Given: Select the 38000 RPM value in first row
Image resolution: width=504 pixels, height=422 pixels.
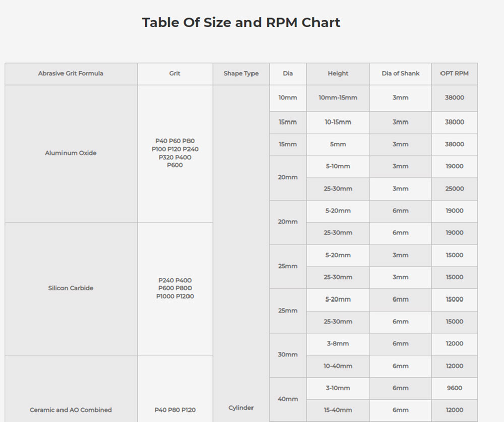Looking at the screenshot, I should [x=454, y=98].
